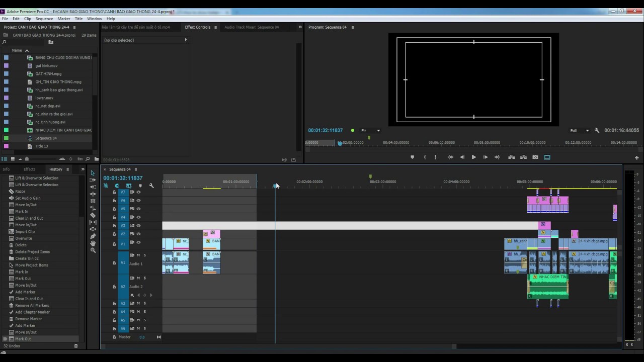Click the Extract button
The width and height of the screenshot is (644, 362).
pos(523,157)
